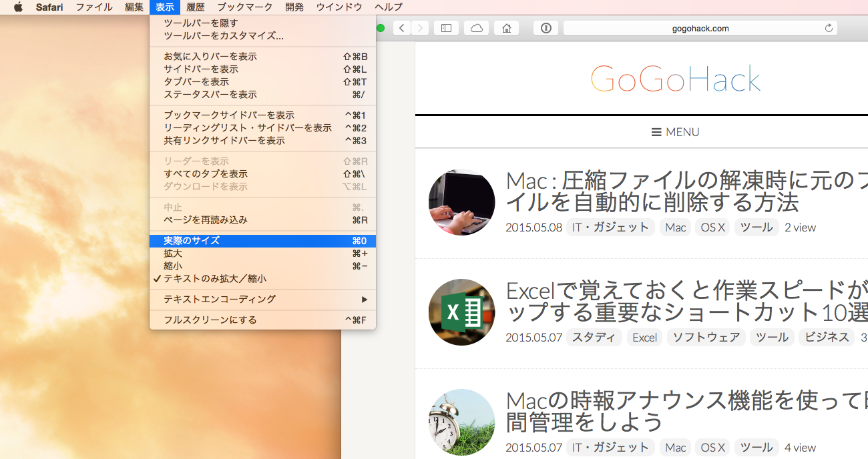Open the 履歴 menu

pos(196,7)
